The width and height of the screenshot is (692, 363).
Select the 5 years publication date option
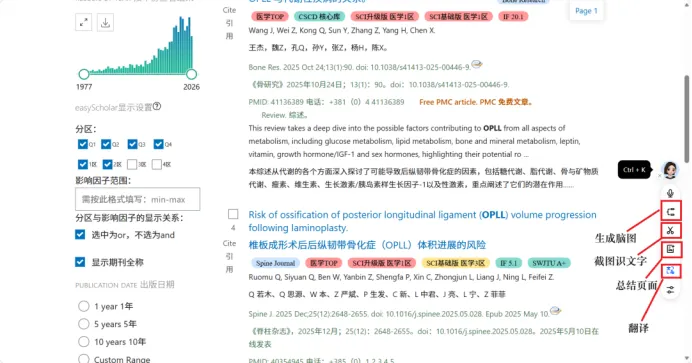(83, 324)
